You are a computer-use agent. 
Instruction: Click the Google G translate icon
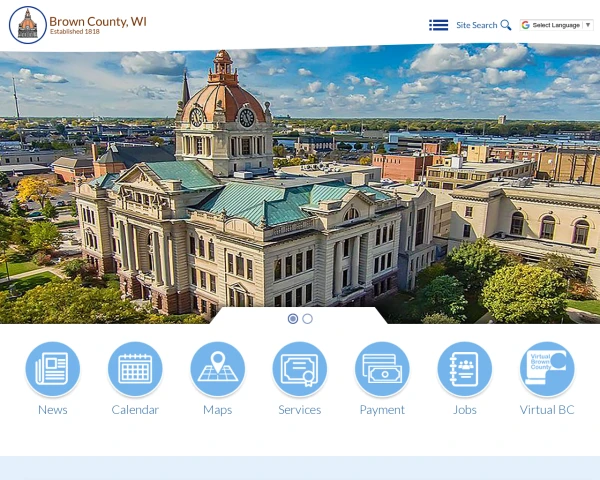[526, 25]
